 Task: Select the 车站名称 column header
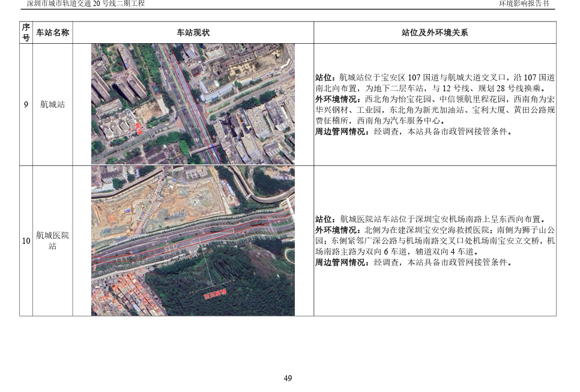53,33
